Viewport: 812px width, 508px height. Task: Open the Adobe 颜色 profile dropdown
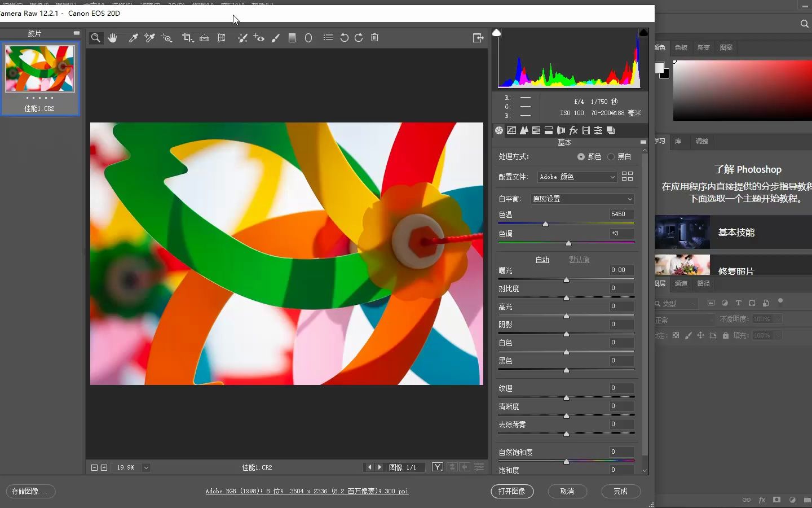(576, 177)
